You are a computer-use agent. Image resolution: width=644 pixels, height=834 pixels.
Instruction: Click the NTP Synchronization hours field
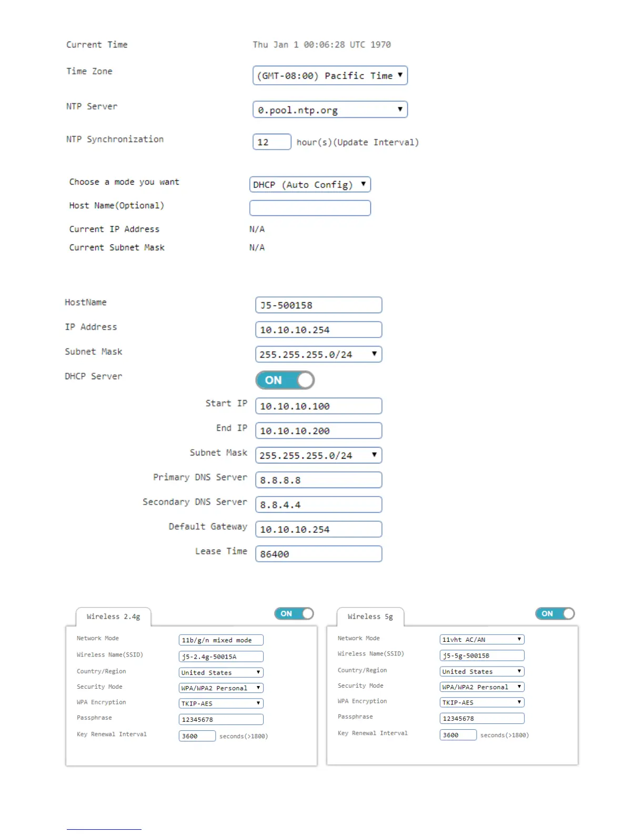pos(271,142)
